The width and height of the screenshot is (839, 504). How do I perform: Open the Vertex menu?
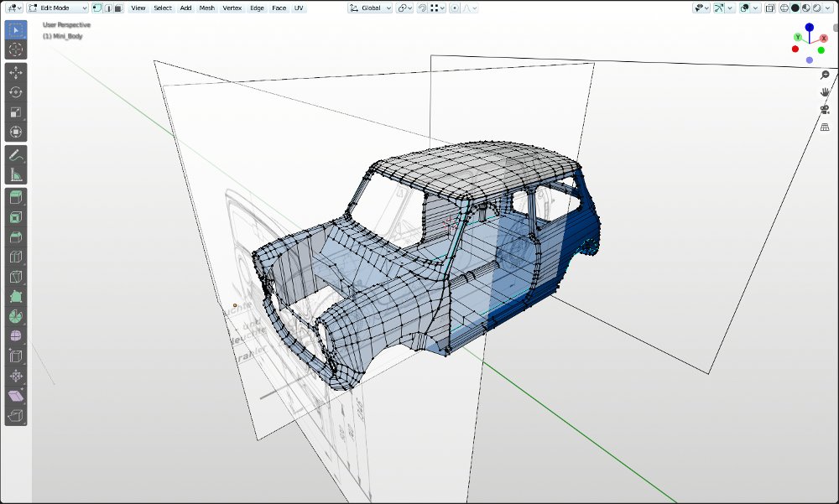(232, 8)
